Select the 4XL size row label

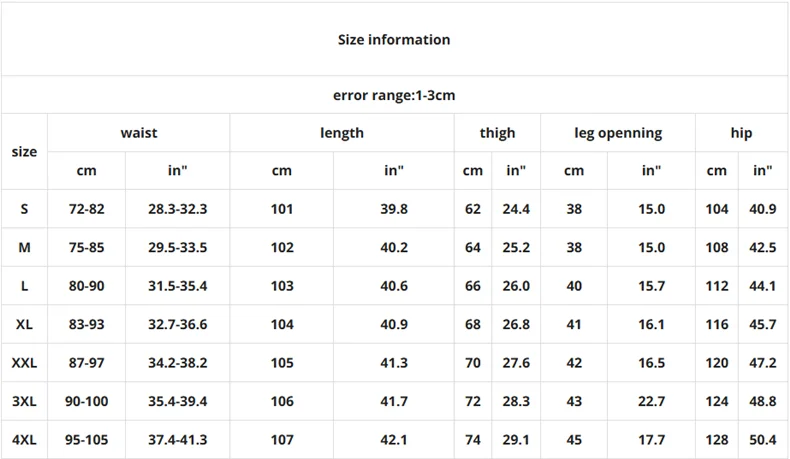[24, 439]
